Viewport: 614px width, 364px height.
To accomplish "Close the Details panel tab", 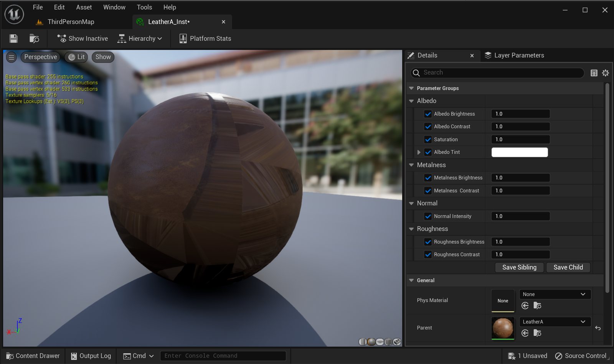I will pos(472,56).
